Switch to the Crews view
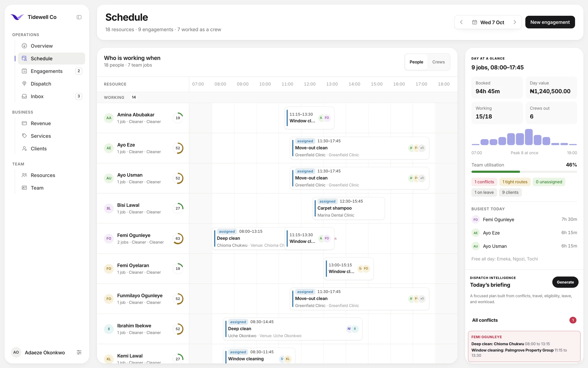588x368 pixels. point(439,62)
